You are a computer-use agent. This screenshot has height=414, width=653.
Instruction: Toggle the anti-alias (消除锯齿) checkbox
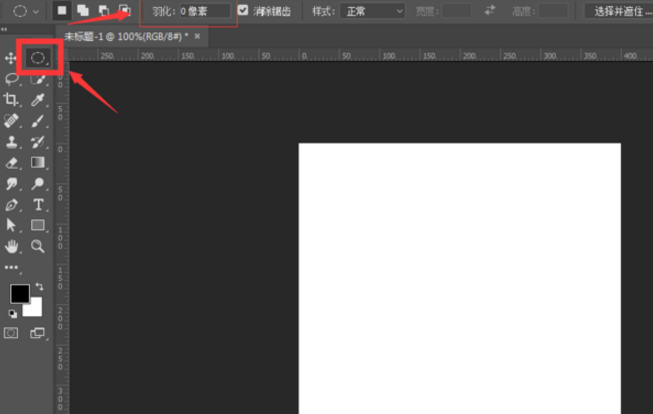pos(243,11)
